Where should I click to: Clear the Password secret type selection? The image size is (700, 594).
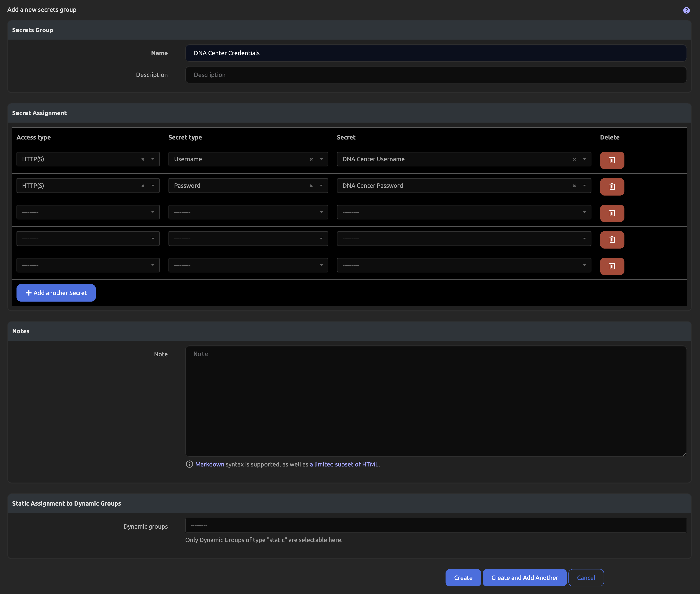coord(311,186)
